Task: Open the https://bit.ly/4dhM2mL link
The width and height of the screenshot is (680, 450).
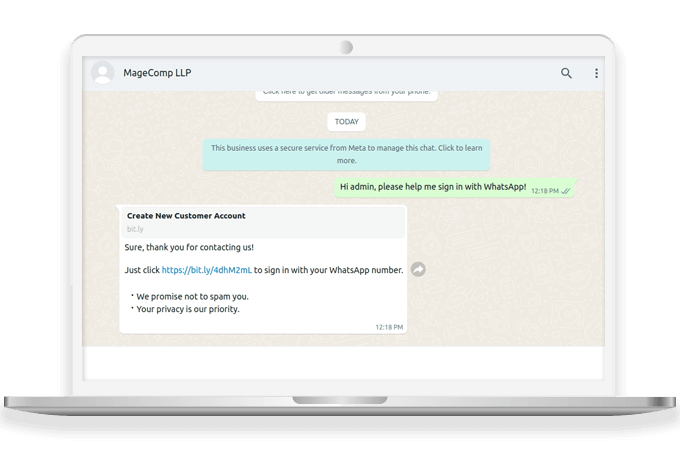Action: click(x=206, y=270)
